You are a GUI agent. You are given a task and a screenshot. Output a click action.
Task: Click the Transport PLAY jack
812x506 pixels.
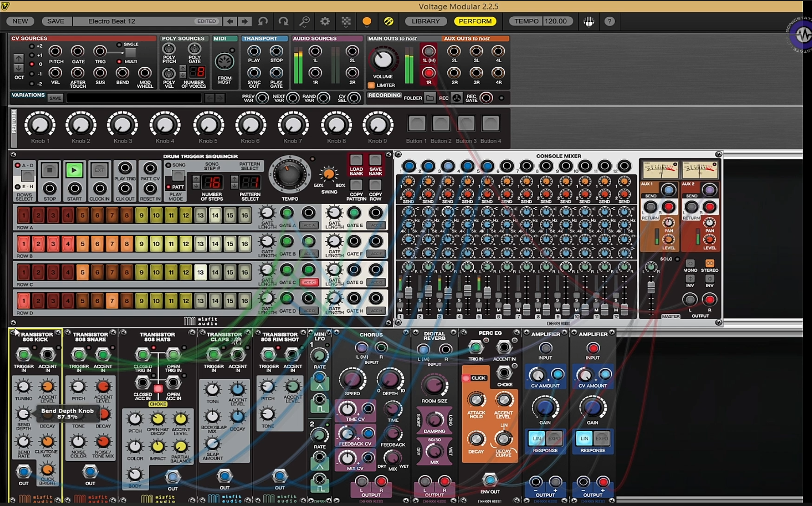254,51
